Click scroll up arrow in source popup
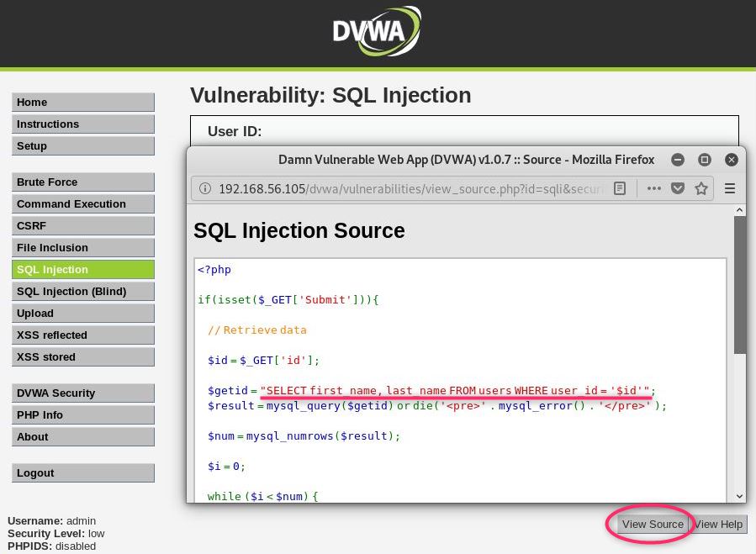The height and width of the screenshot is (554, 756). point(740,210)
